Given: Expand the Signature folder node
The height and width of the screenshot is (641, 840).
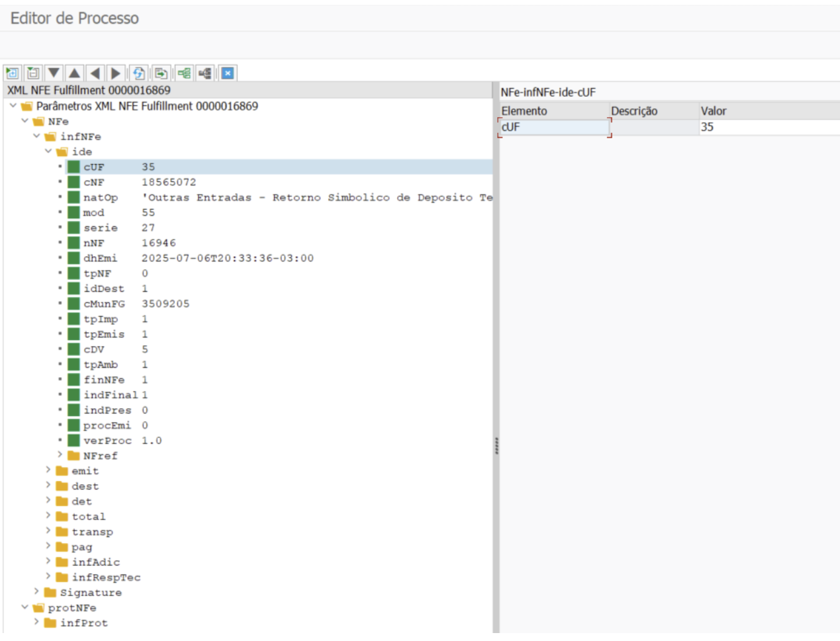Looking at the screenshot, I should (36, 592).
